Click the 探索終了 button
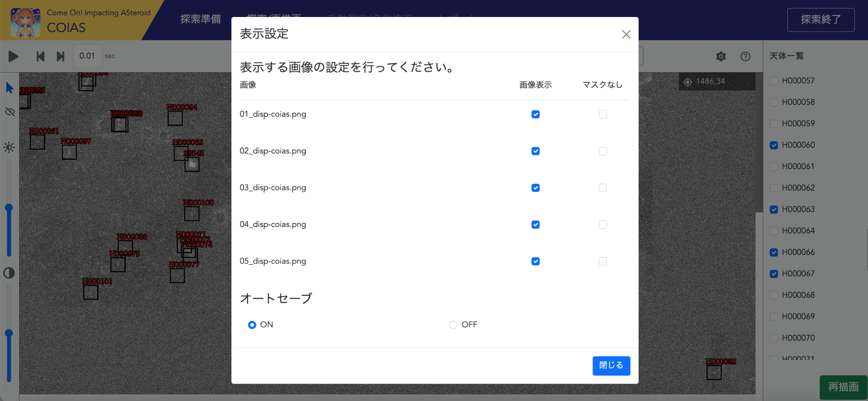The width and height of the screenshot is (868, 401). point(821,20)
